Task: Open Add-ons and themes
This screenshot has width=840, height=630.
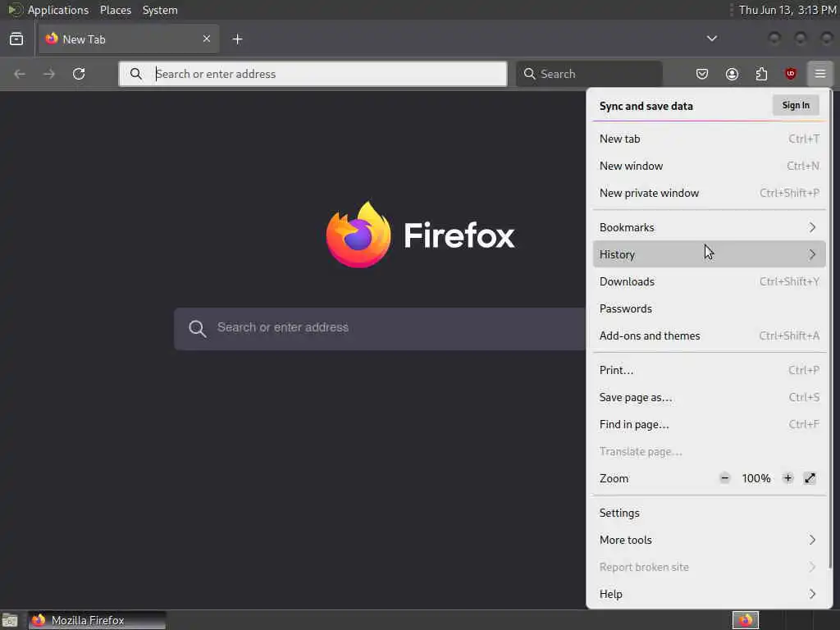Action: (710, 336)
